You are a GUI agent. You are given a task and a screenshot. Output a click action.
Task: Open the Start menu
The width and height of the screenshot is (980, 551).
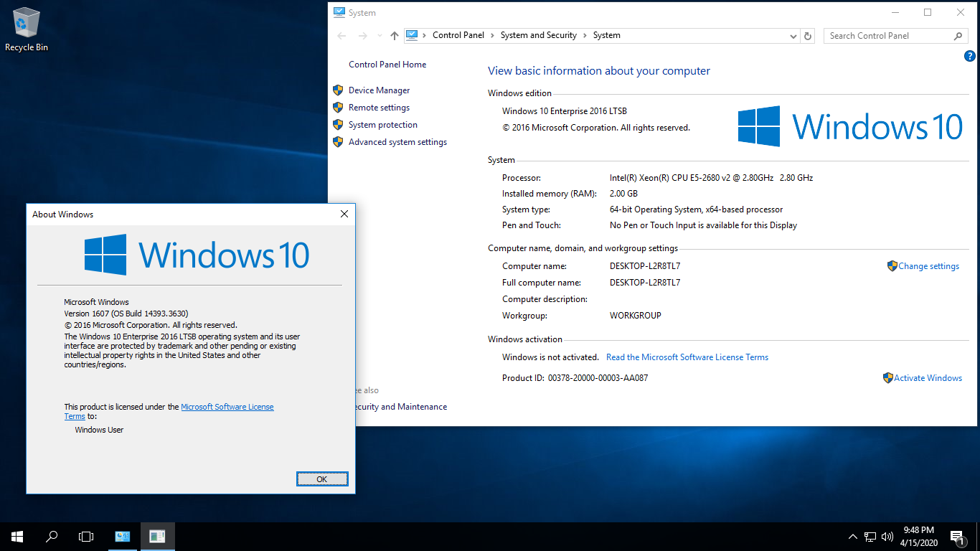[17, 537]
